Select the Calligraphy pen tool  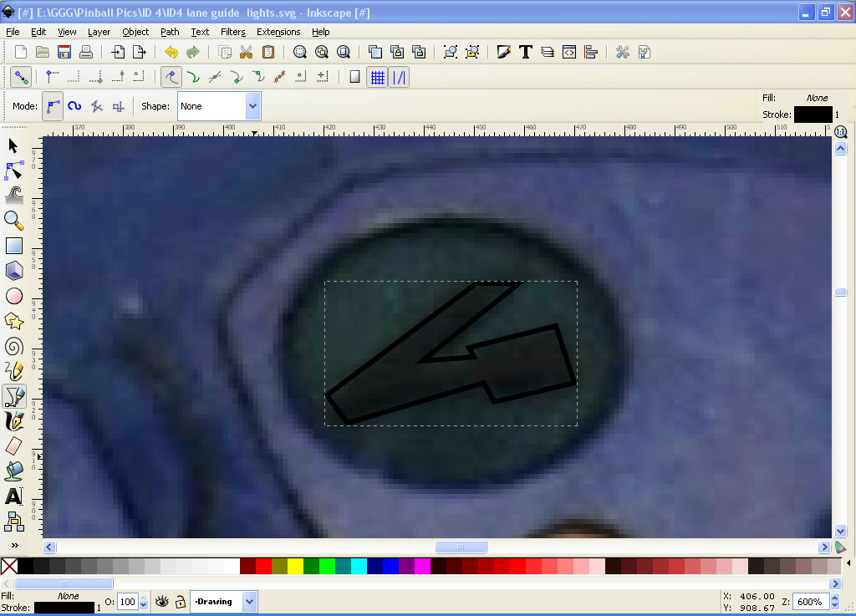14,421
